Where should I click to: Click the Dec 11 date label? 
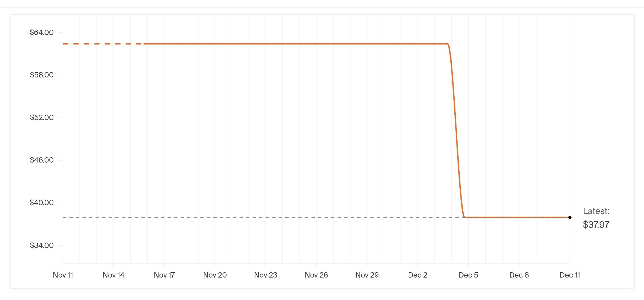570,275
